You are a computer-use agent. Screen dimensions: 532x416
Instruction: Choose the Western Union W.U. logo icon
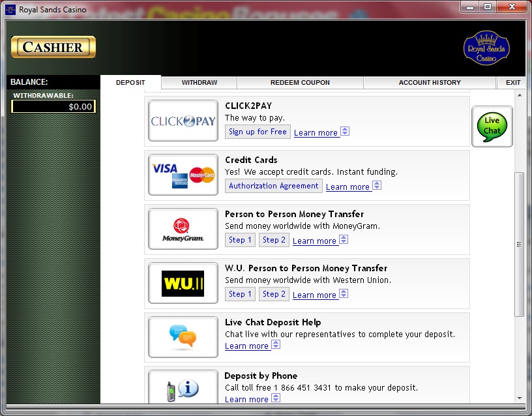pyautogui.click(x=183, y=283)
